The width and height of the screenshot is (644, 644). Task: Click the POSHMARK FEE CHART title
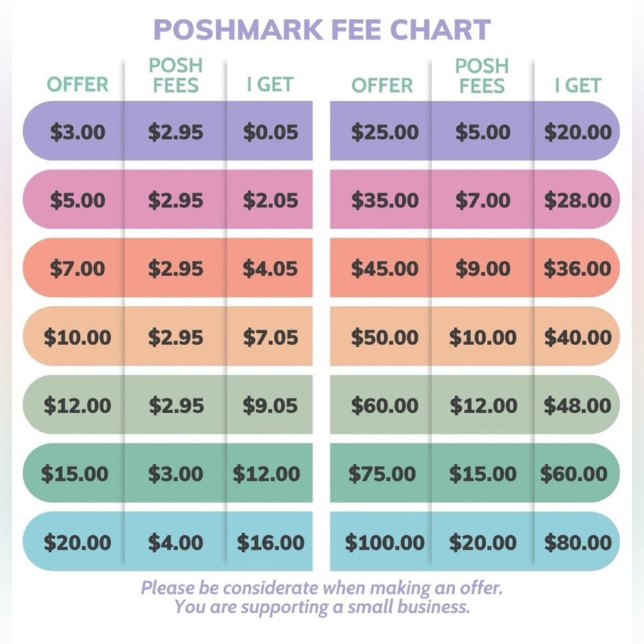coord(322,30)
